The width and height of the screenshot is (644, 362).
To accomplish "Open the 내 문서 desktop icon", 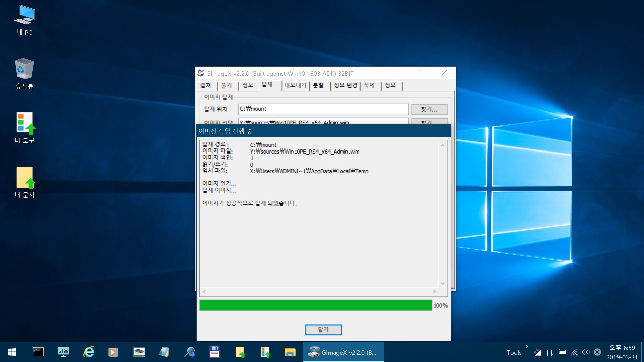I will click(24, 182).
